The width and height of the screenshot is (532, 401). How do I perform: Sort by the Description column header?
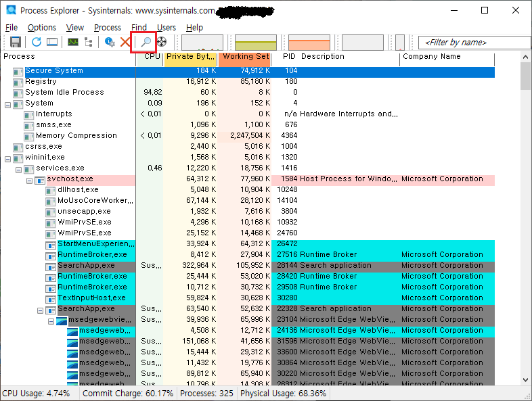(349, 57)
